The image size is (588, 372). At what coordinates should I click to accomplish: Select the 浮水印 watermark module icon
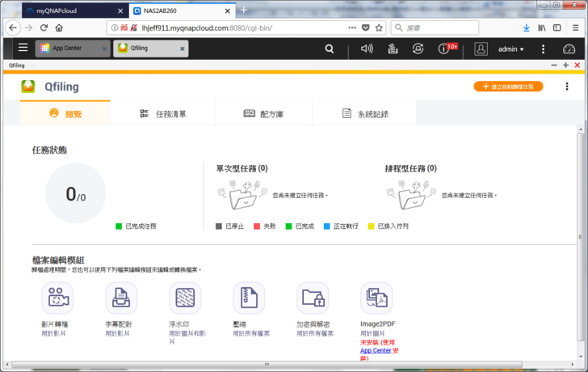(185, 298)
